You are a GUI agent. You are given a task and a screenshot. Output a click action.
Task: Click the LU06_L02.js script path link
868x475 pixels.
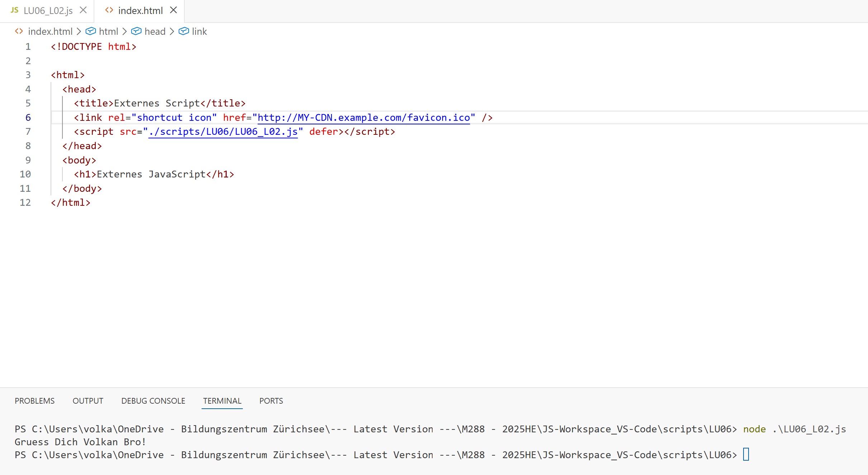pyautogui.click(x=223, y=132)
